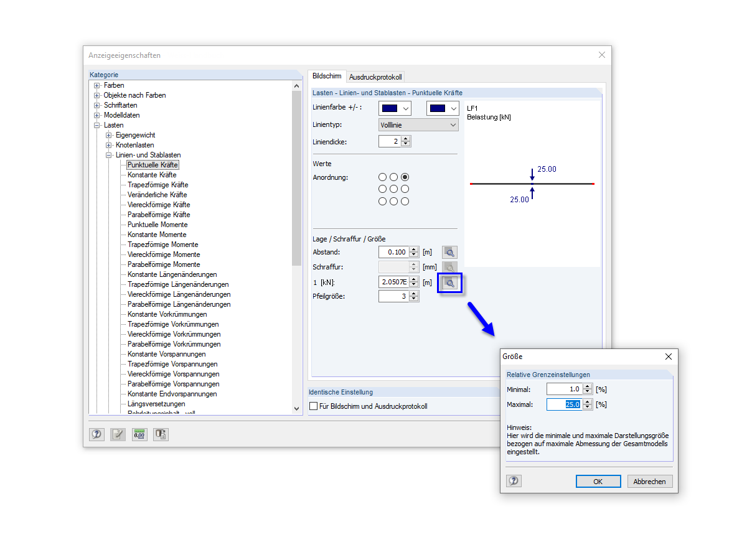Collapse Linien- und Stablasten node

[x=108, y=155]
